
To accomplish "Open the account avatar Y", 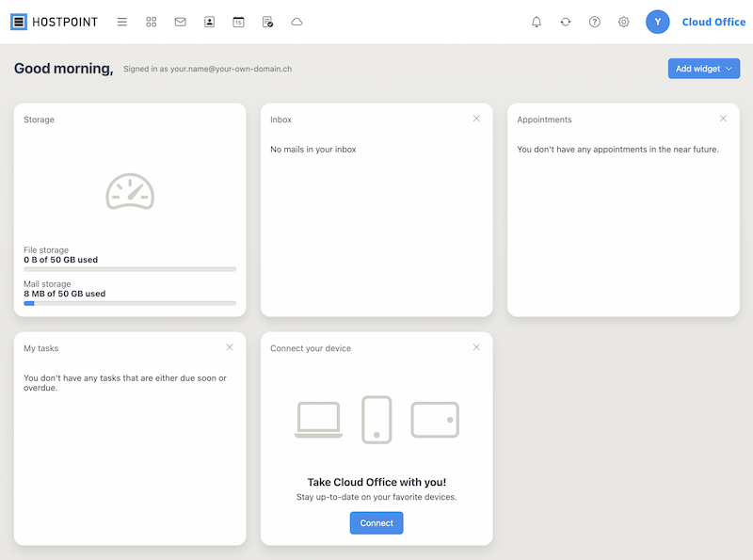I will coord(657,22).
